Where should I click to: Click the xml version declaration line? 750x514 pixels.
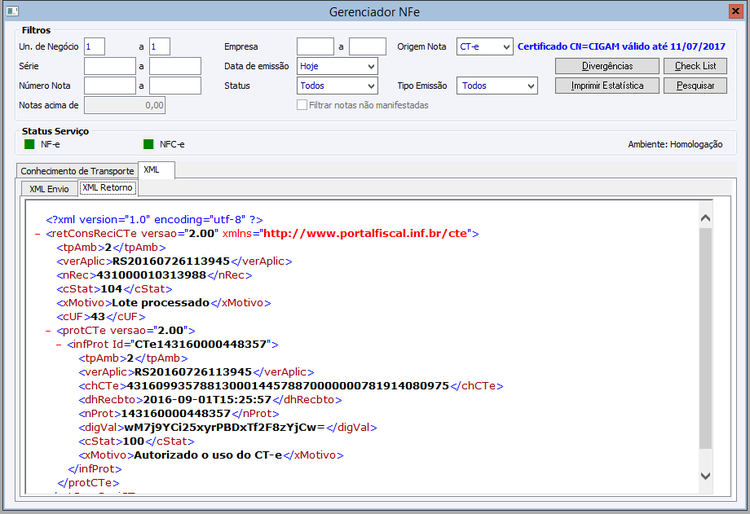pyautogui.click(x=154, y=220)
